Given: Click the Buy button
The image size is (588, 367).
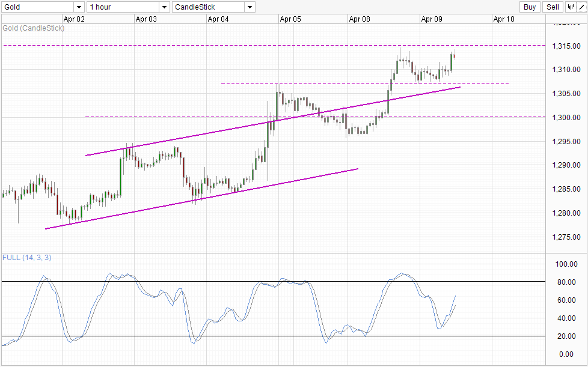Looking at the screenshot, I should (528, 7).
